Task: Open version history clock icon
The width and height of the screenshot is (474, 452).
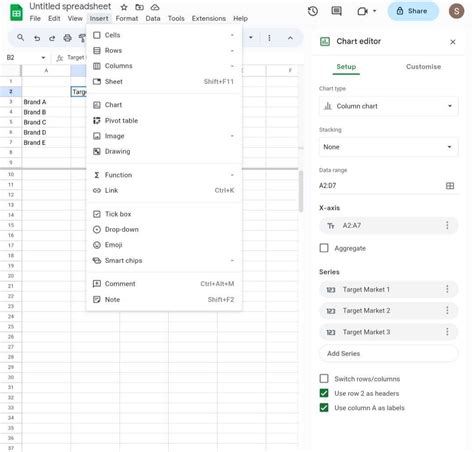Action: [x=313, y=11]
